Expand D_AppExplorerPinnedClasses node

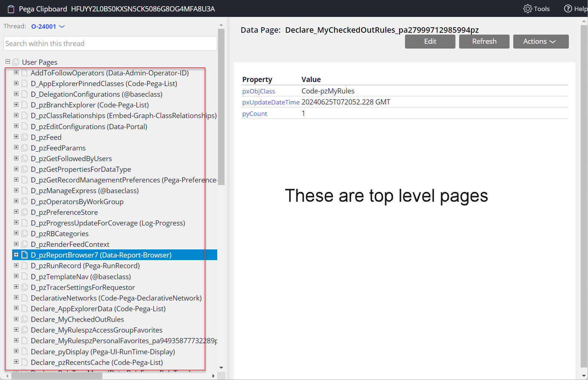16,83
